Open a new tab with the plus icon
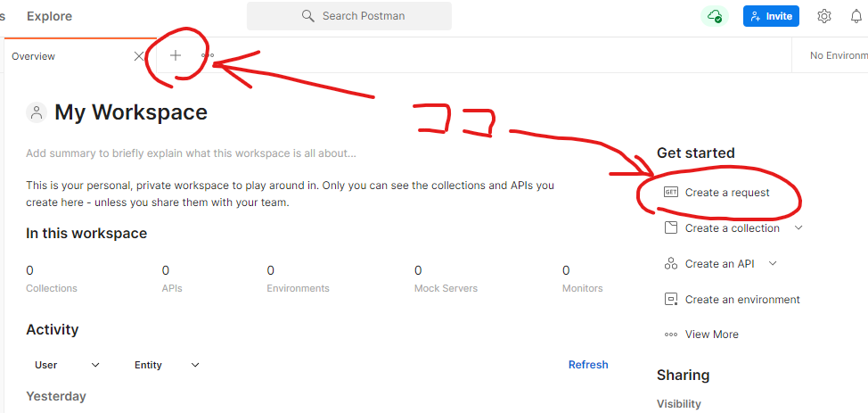 pyautogui.click(x=175, y=55)
